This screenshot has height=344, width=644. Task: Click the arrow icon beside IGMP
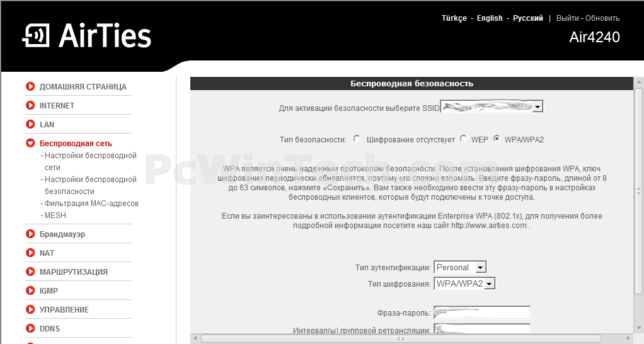pyautogui.click(x=30, y=290)
